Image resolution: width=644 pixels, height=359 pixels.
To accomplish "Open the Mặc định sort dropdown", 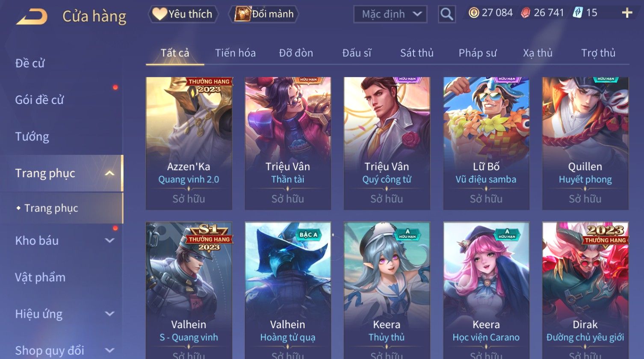I will pos(390,14).
